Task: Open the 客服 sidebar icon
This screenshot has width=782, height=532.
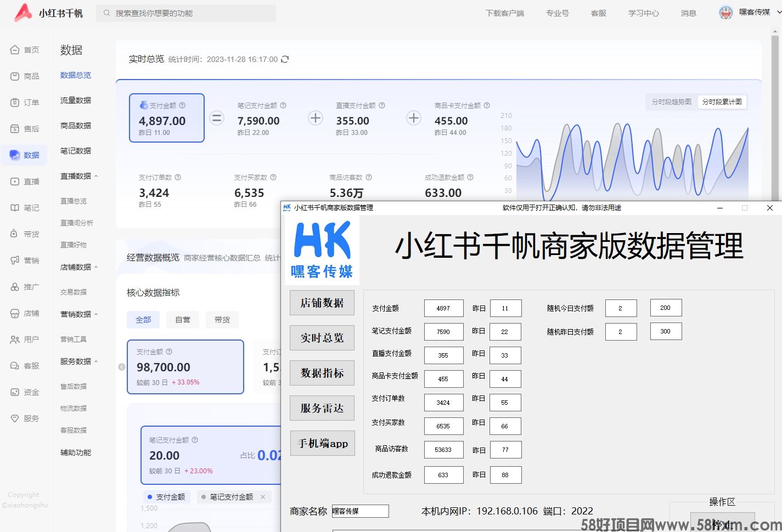Action: click(x=15, y=366)
